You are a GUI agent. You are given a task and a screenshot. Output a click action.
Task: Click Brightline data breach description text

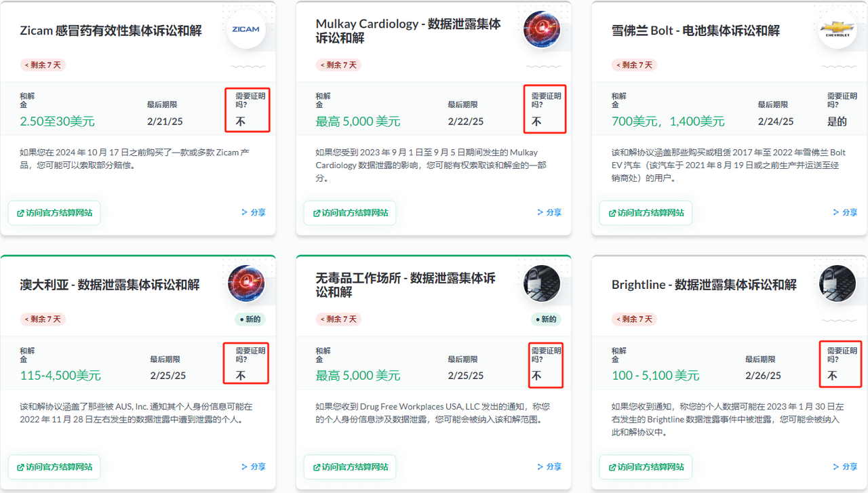pos(728,419)
